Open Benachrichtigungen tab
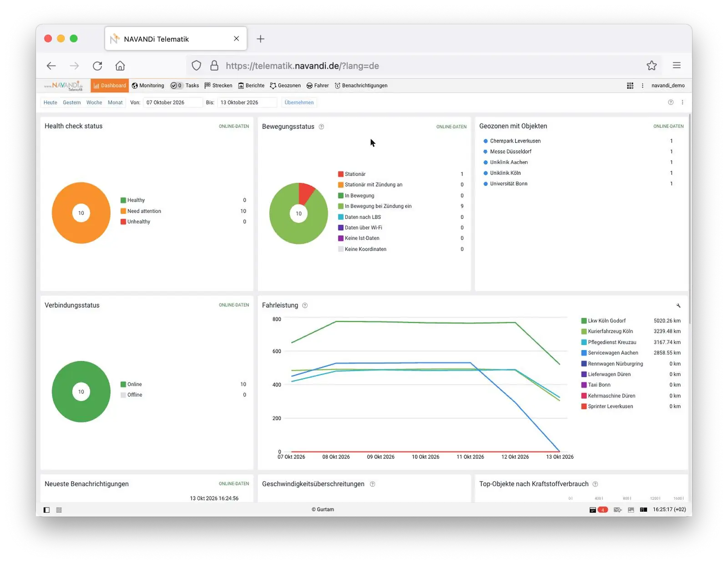The height and width of the screenshot is (564, 728). click(x=361, y=86)
